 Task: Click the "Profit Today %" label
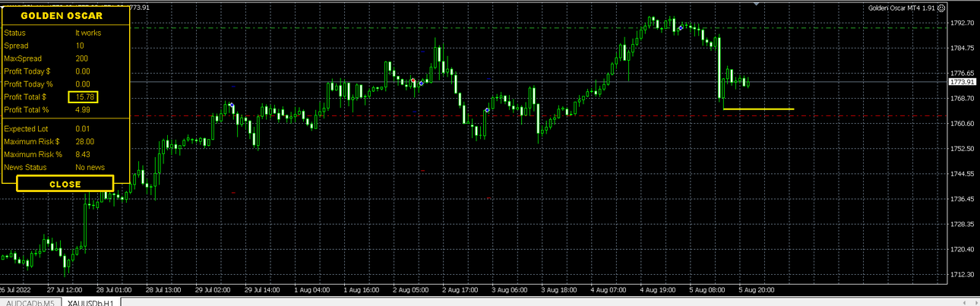(x=27, y=84)
